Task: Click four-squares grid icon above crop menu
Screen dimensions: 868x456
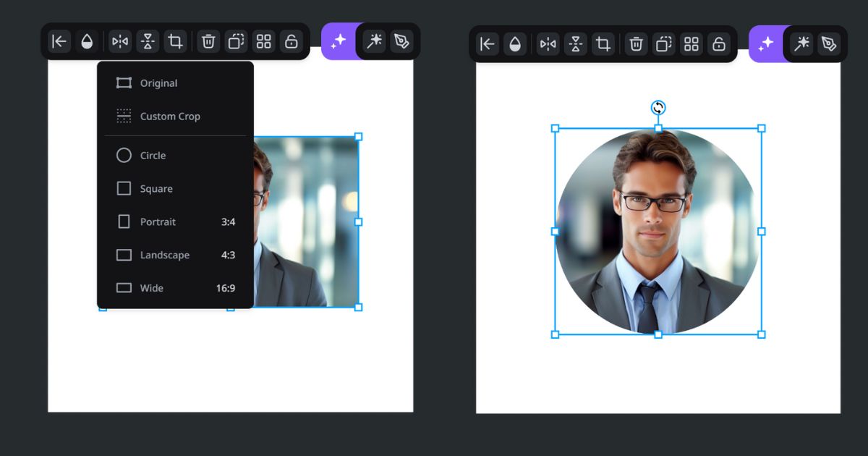Action: (x=263, y=41)
